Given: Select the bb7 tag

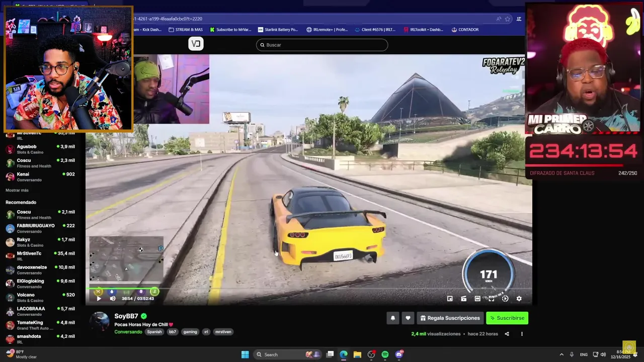Looking at the screenshot, I should pos(173,332).
